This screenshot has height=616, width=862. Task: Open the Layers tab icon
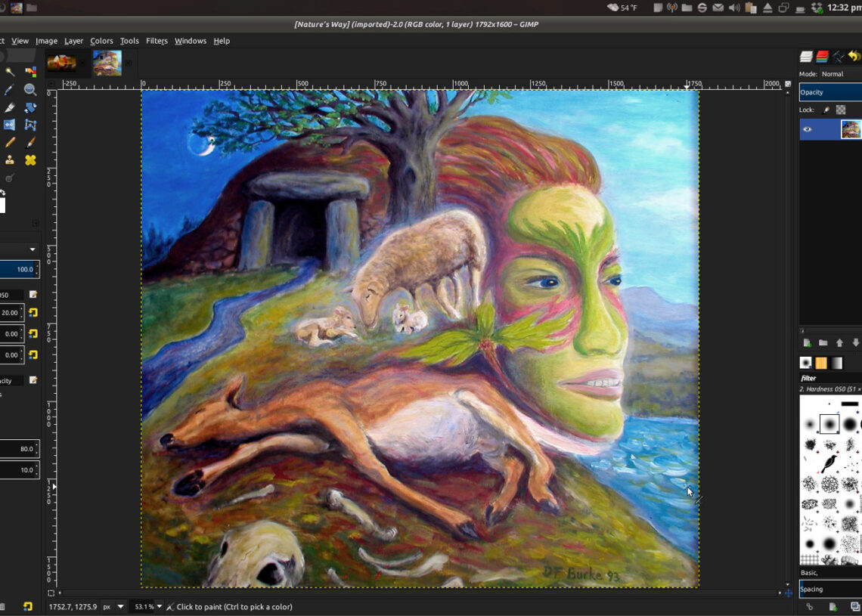point(806,57)
